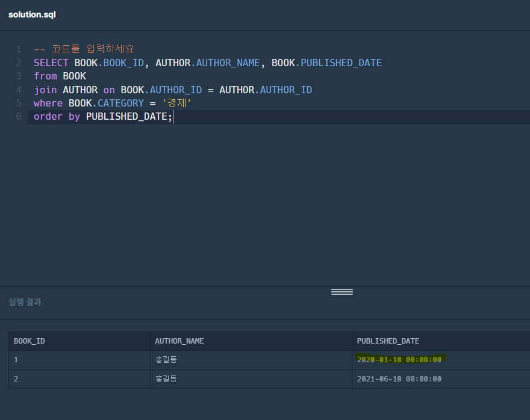Viewport: 530px width, 420px height.
Task: Place cursor on 'order by PUBLISHED_DATE;' line
Action: (103, 117)
